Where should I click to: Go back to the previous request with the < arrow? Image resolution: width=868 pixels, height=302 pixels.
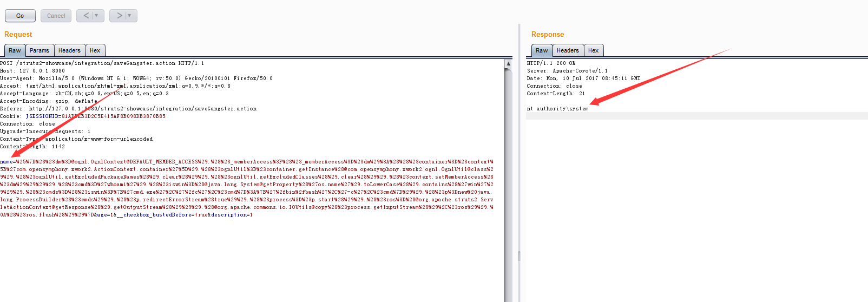(87, 16)
